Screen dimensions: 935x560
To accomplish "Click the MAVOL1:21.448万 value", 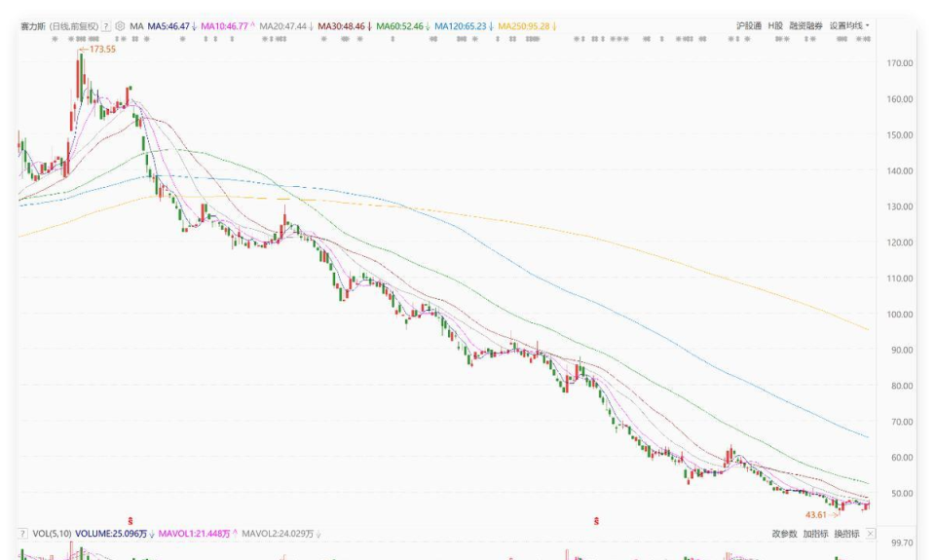I will tap(194, 534).
